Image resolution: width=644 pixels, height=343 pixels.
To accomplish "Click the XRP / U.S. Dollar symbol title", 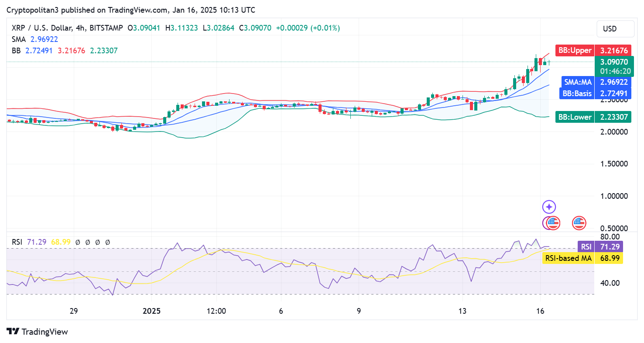I will click(x=48, y=28).
